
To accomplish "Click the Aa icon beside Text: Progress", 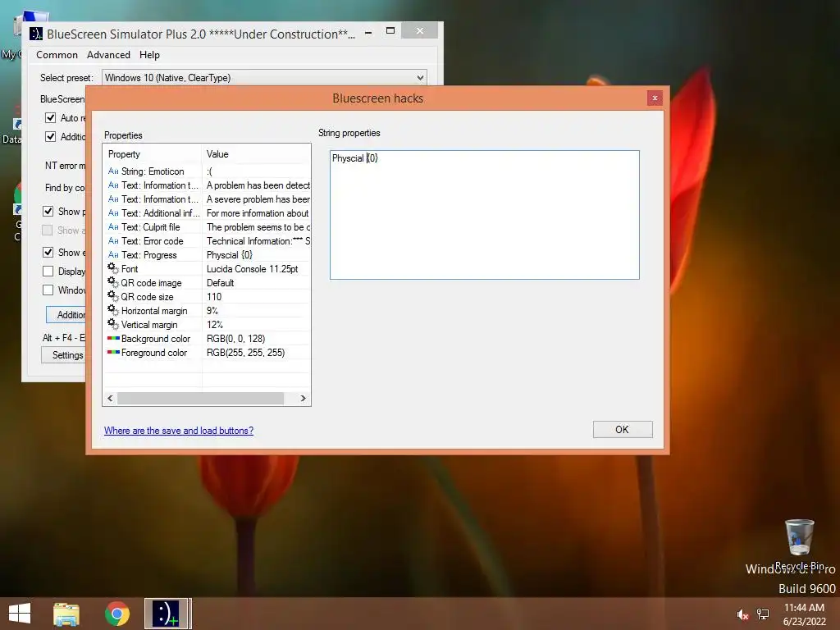I will coord(113,255).
